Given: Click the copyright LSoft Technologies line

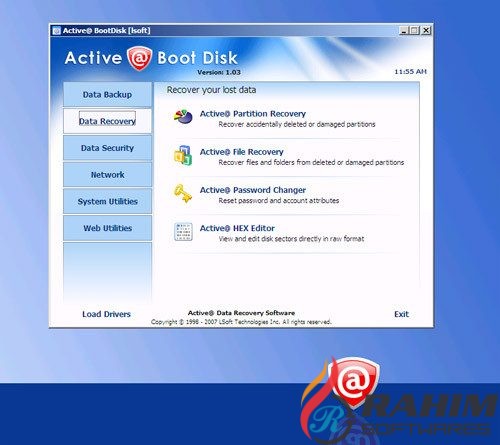Looking at the screenshot, I should (241, 322).
